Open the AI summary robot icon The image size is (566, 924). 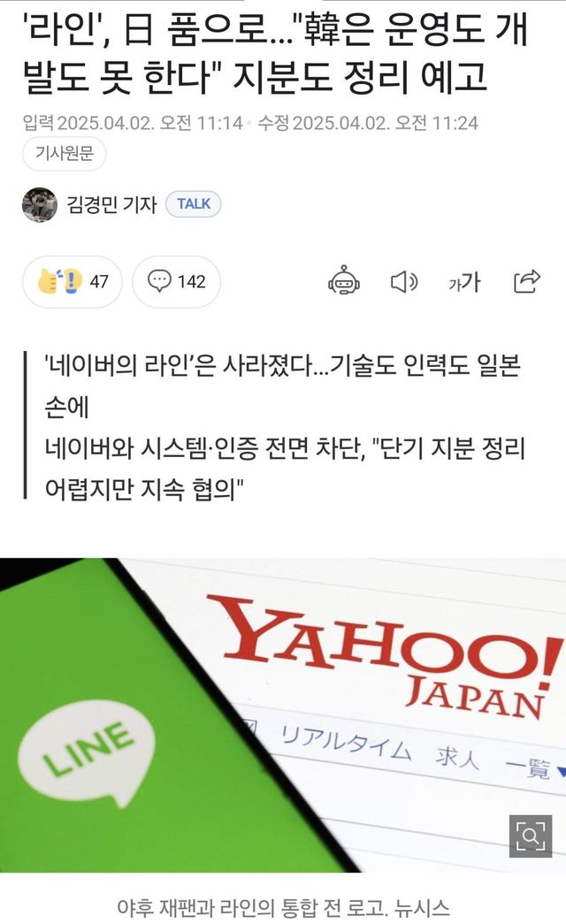344,281
